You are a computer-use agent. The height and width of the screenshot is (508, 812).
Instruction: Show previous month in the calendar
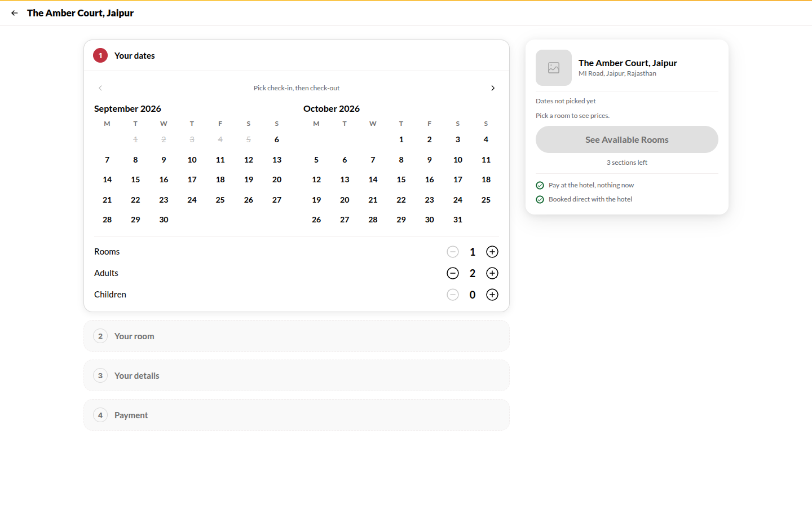(100, 88)
